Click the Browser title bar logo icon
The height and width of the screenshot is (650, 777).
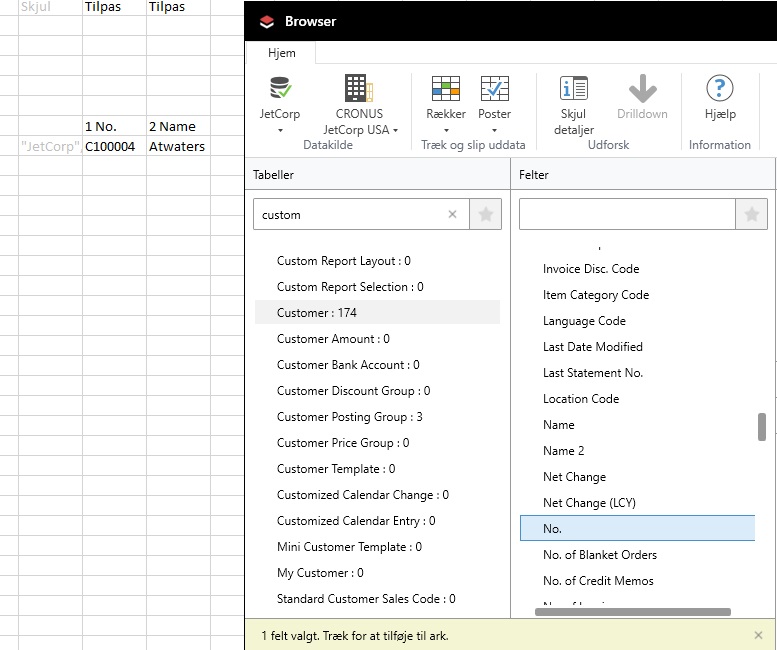tap(267, 21)
